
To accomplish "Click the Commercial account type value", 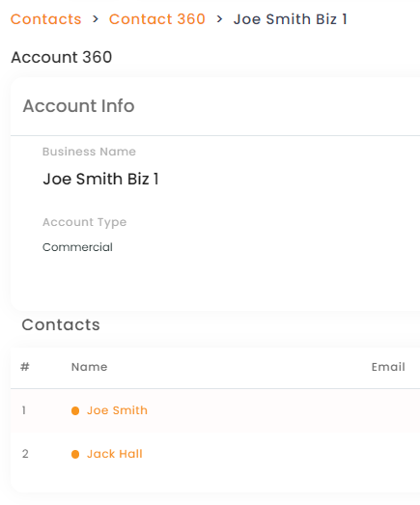I will [77, 247].
